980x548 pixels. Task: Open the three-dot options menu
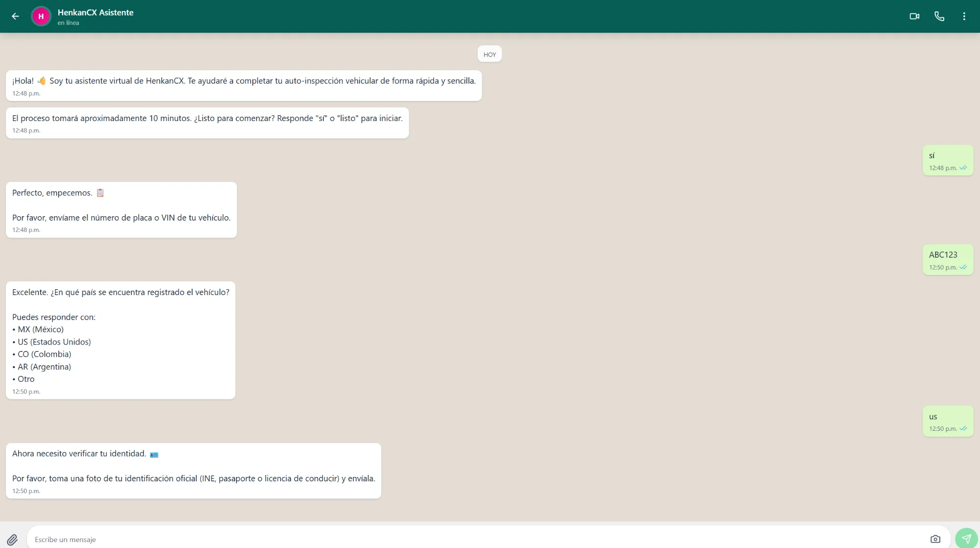tap(964, 16)
